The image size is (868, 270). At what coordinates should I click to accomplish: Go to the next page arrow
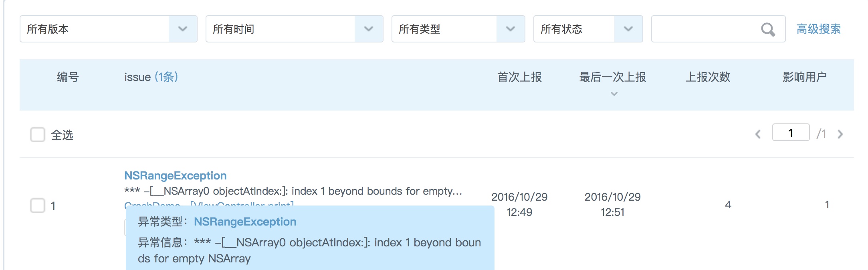(840, 134)
